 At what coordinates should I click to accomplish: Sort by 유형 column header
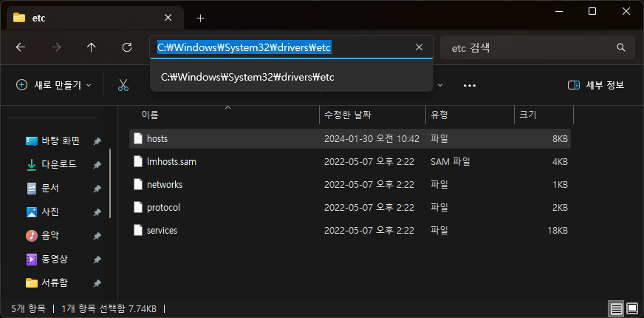click(x=470, y=115)
